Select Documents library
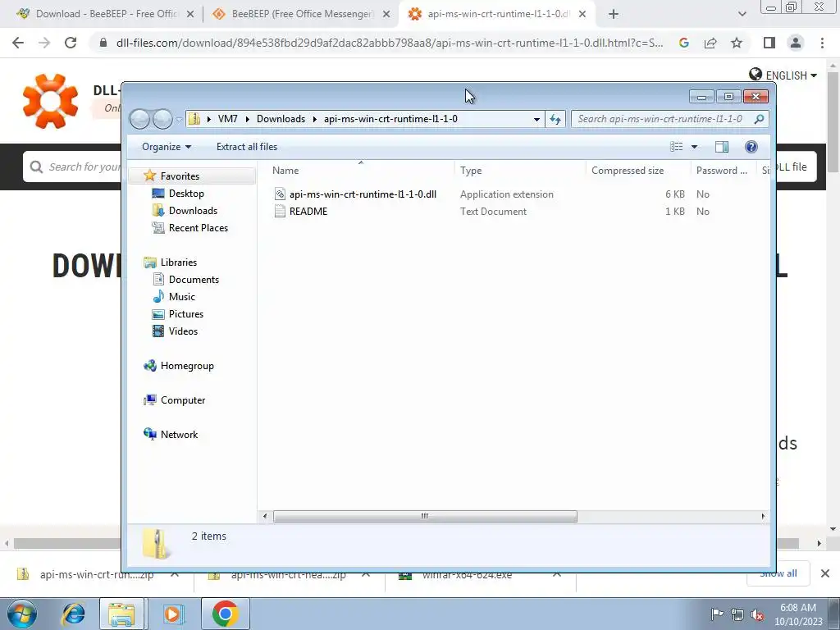 point(194,280)
